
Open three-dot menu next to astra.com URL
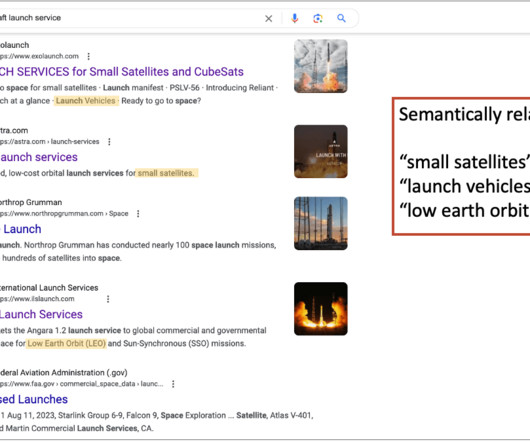[109, 142]
